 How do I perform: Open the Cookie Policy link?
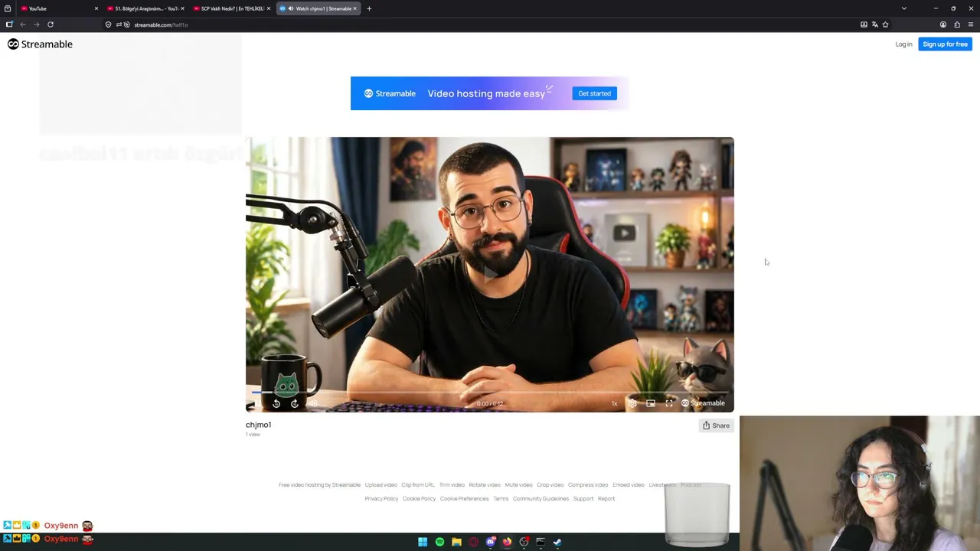419,499
